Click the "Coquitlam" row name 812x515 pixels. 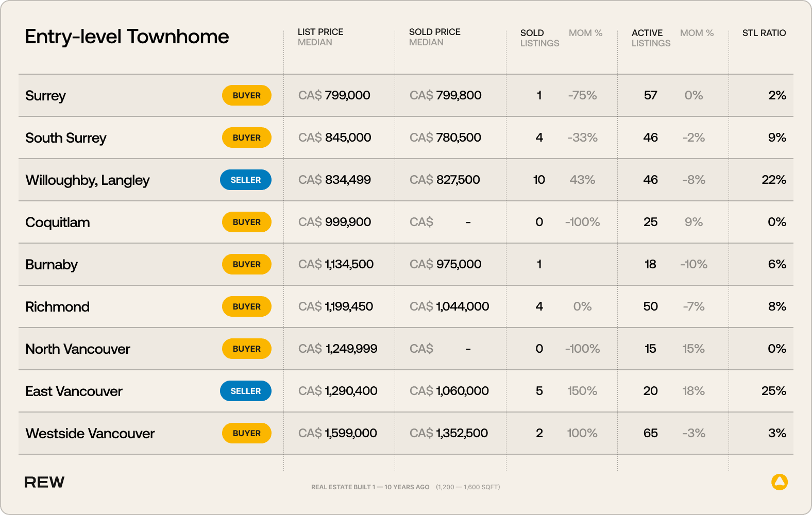(x=58, y=222)
